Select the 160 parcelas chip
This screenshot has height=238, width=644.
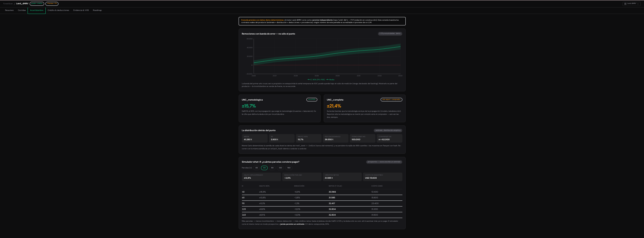289,168
